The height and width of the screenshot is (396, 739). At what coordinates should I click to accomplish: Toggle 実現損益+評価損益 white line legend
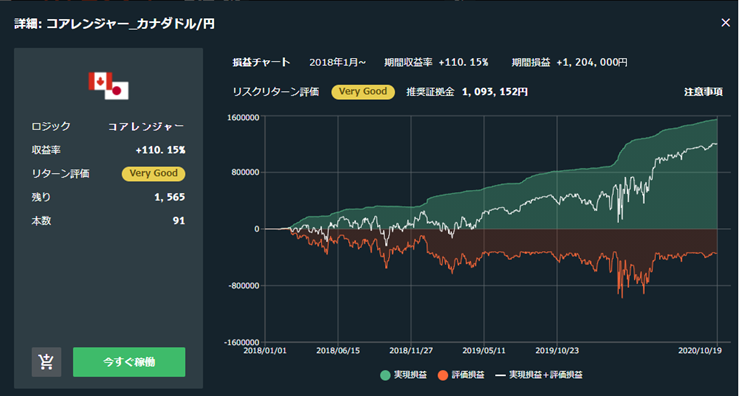pos(539,375)
